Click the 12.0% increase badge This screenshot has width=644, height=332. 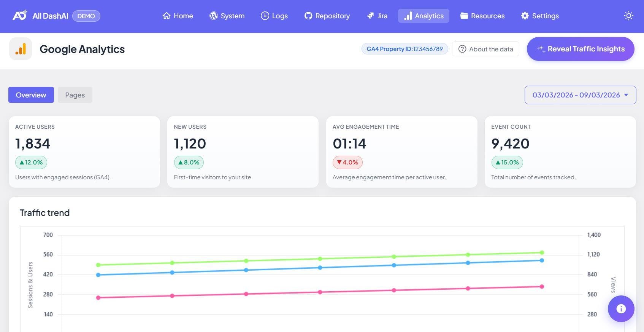pyautogui.click(x=31, y=162)
